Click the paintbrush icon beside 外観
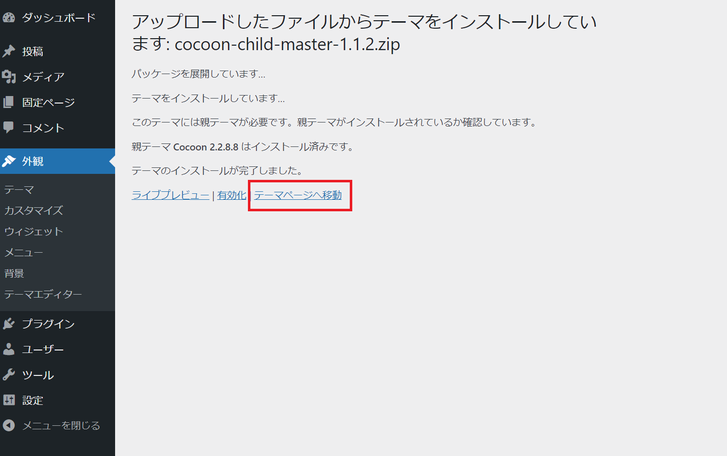 9,161
